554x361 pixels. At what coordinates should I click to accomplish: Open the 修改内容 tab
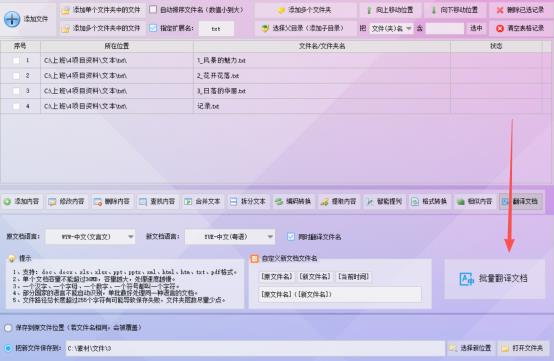[66, 202]
